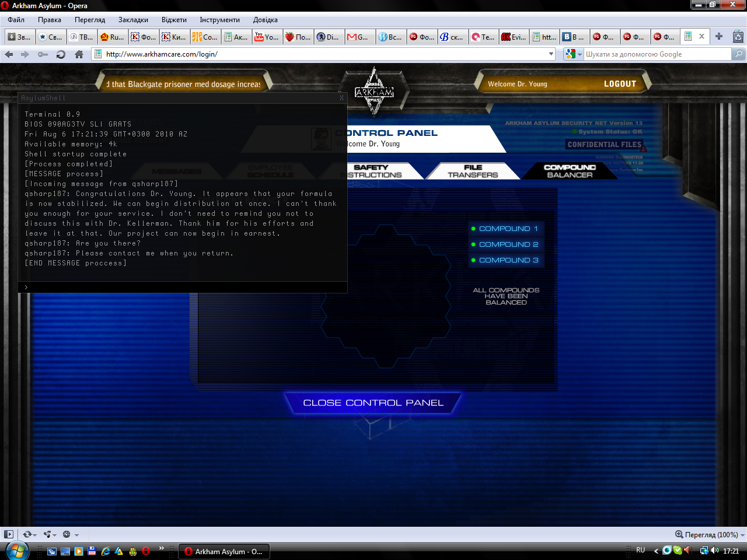Open the Перегляд menu
This screenshot has height=560, width=747.
pos(90,20)
